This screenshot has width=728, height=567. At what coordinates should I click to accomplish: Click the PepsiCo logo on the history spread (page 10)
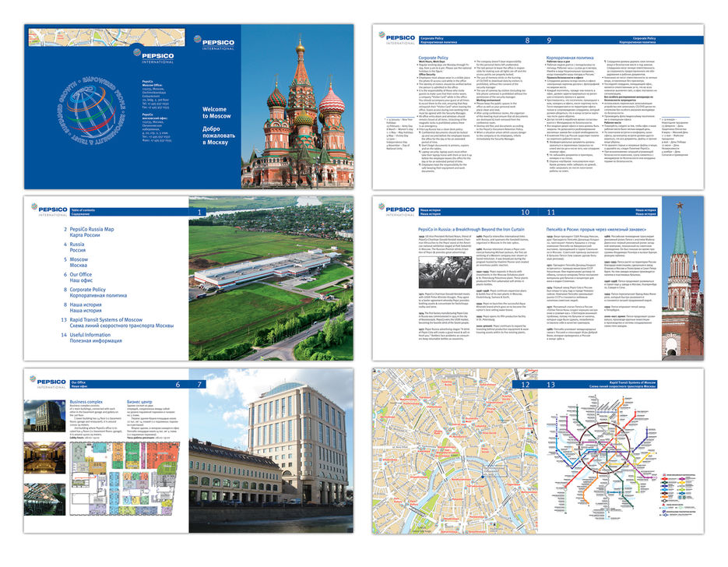(396, 210)
